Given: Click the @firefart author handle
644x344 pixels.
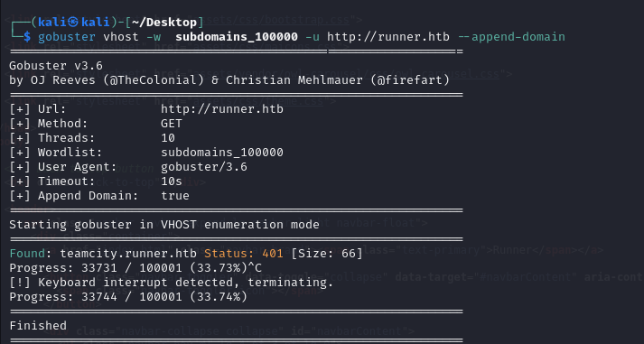Looking at the screenshot, I should tap(410, 80).
